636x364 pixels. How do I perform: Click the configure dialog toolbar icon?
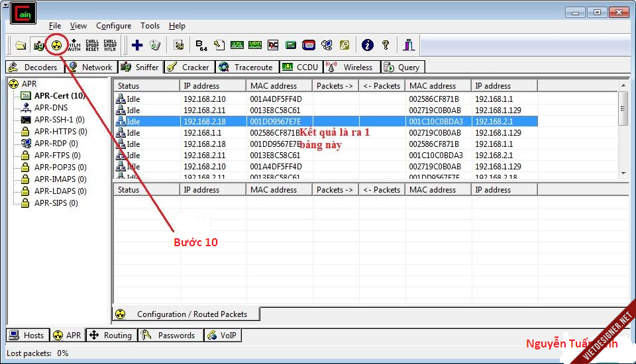tap(178, 45)
